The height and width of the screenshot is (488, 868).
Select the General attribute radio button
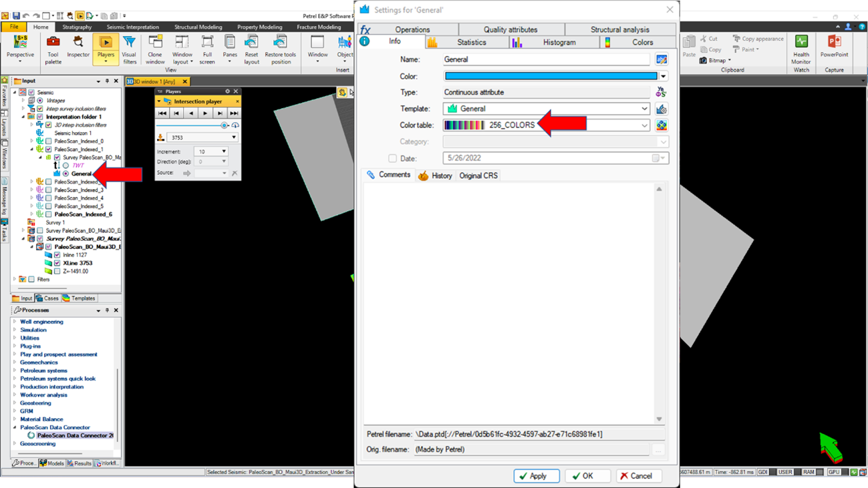[65, 174]
